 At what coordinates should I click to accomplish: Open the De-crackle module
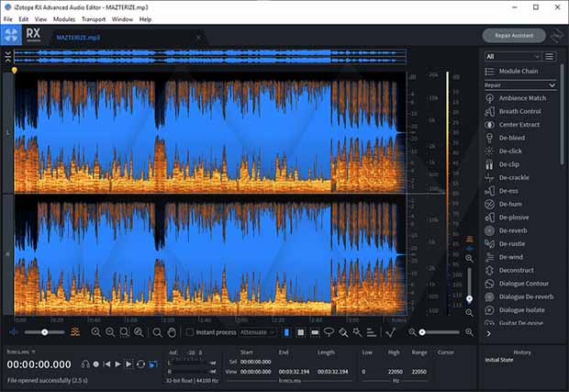[507, 177]
